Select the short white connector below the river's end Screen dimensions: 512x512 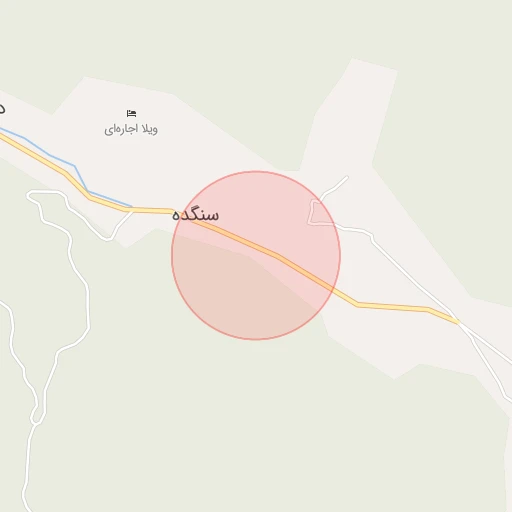pos(120,225)
